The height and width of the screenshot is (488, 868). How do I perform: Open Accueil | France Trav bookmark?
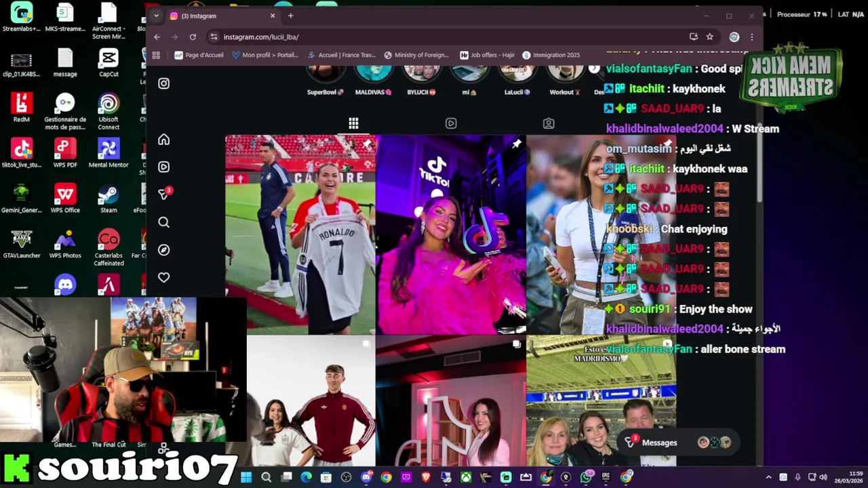pos(341,55)
